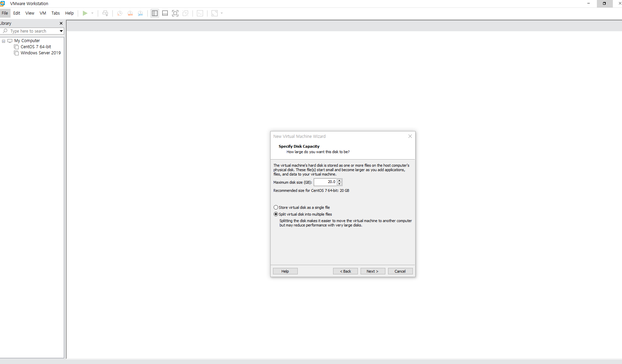Click the wizard Help button

click(x=285, y=271)
